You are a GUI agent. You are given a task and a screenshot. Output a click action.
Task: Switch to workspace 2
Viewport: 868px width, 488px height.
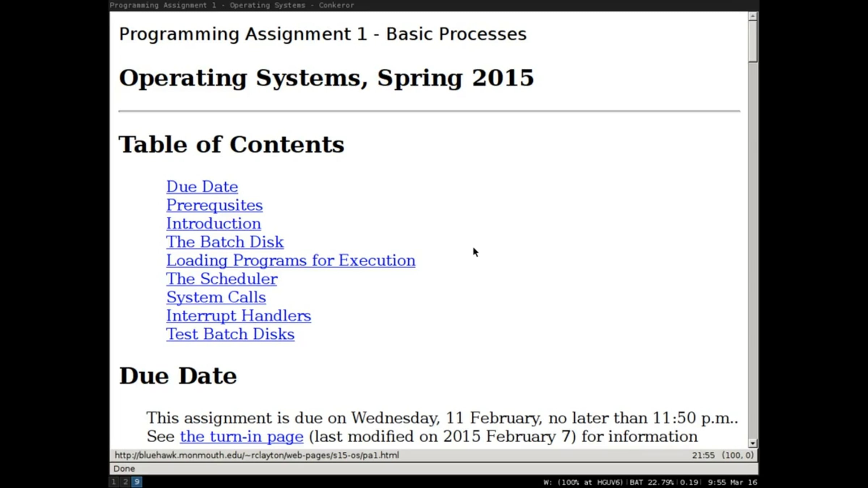point(125,482)
